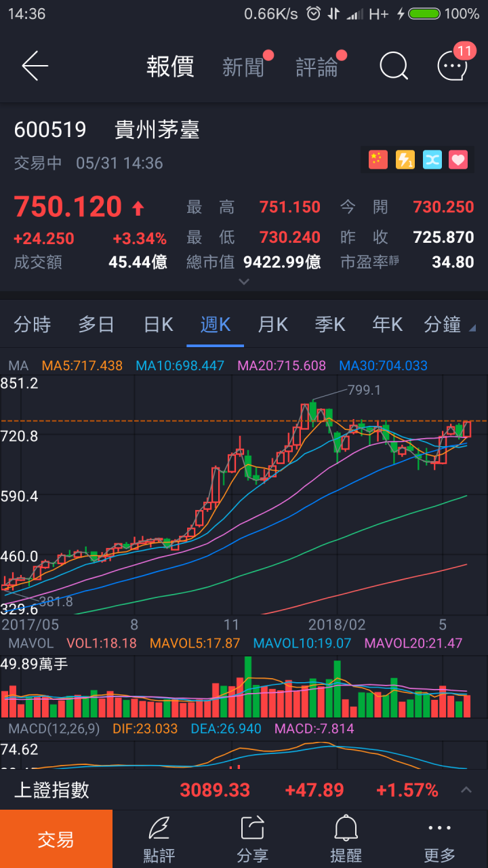Tap the MA indicator label
This screenshot has height=868, width=488.
[18, 366]
